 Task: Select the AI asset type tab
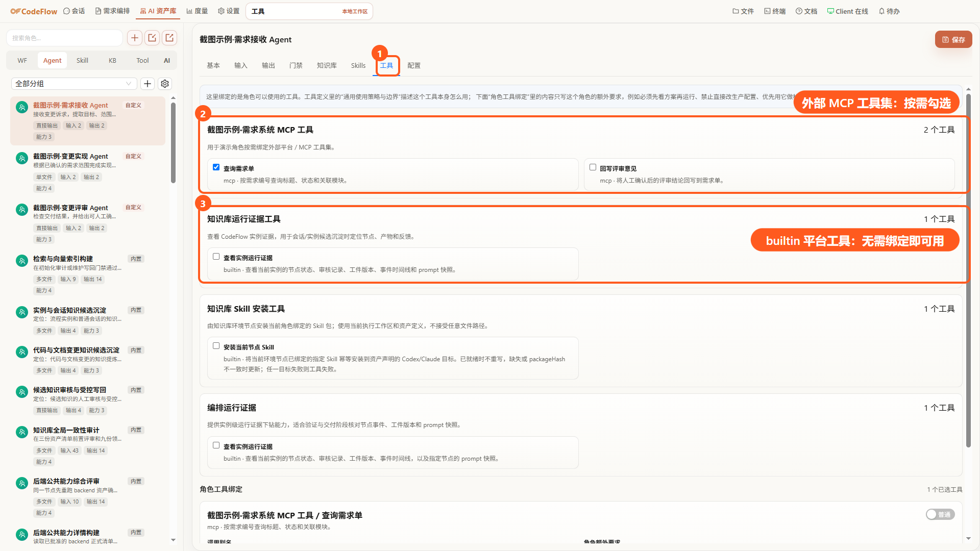pos(167,60)
